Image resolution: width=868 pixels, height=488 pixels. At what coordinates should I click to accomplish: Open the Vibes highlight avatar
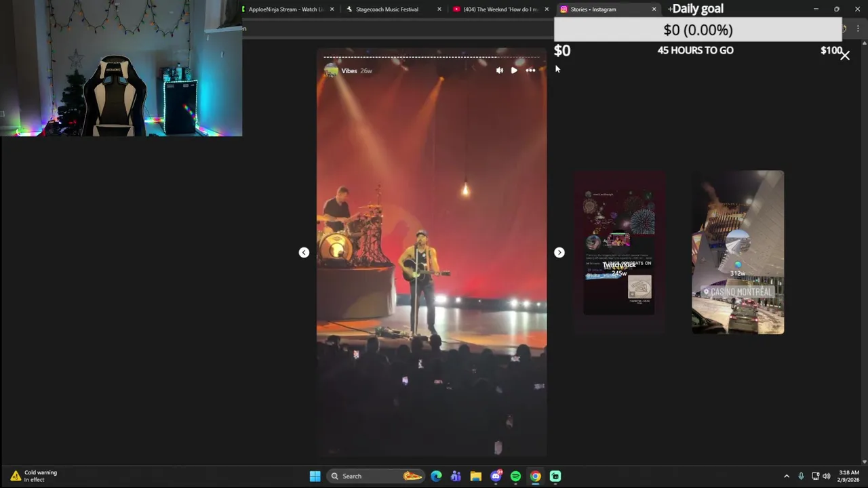pyautogui.click(x=331, y=70)
